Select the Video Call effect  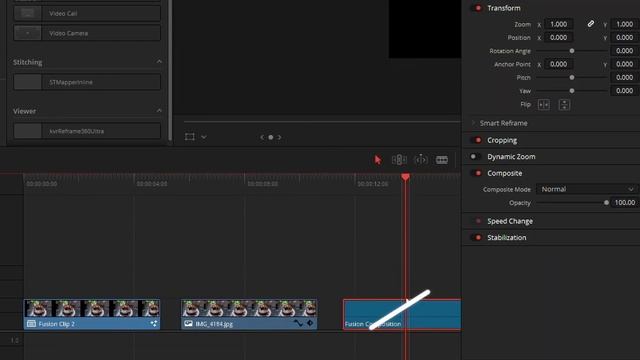coord(87,13)
